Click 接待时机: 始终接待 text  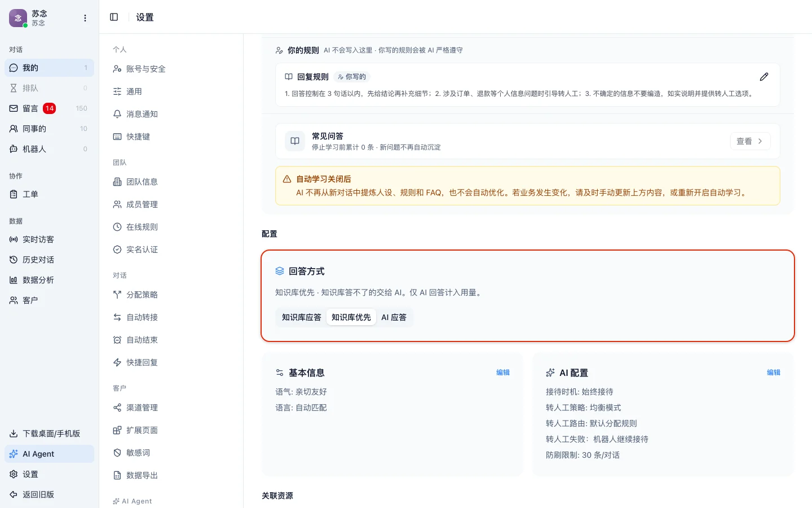[580, 392]
